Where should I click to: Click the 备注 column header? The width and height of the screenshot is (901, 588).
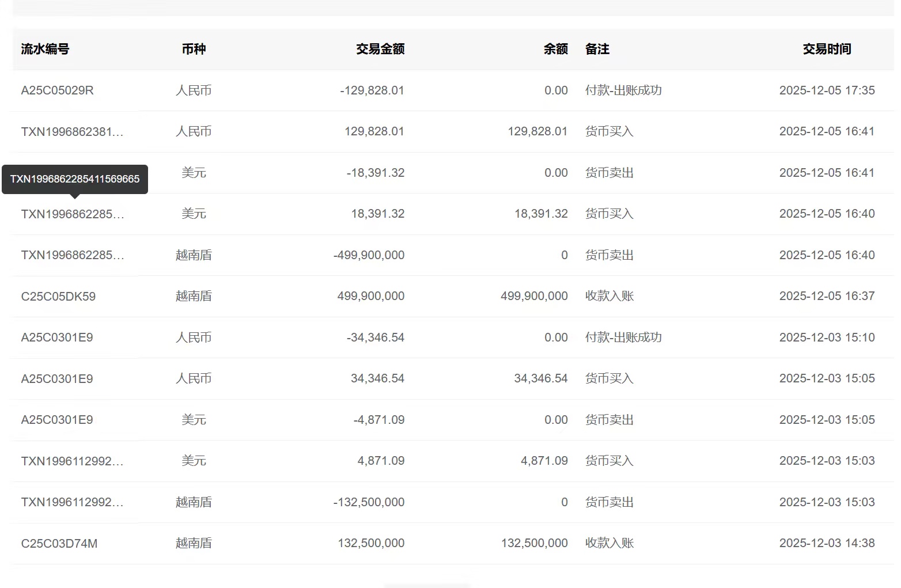click(597, 50)
